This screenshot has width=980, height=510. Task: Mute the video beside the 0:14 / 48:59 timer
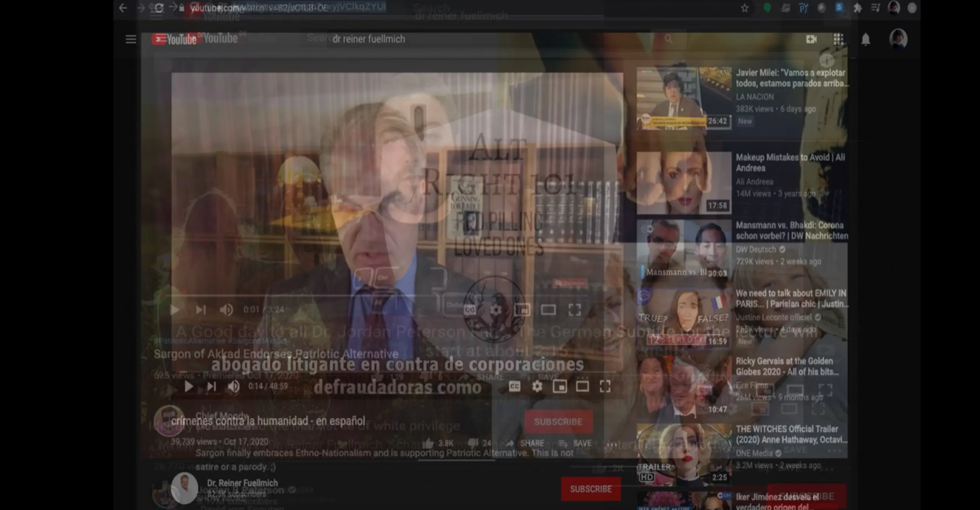pyautogui.click(x=233, y=386)
